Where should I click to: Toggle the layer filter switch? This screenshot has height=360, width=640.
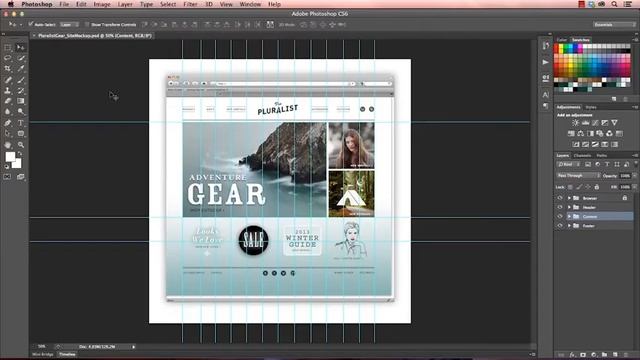[x=636, y=164]
